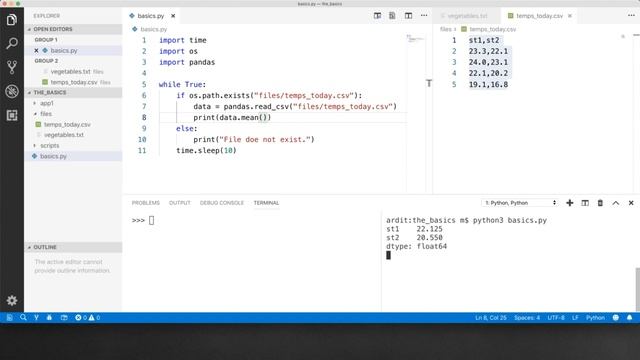Click breadcrumb files in csv editor
The height and width of the screenshot is (360, 640).
point(446,29)
